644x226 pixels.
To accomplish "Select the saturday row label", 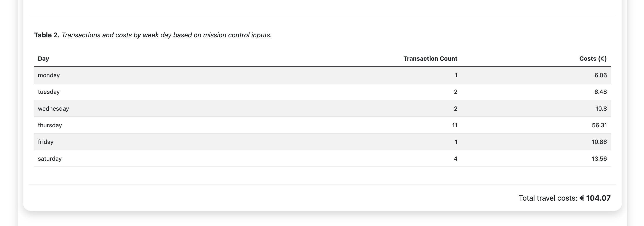I will coord(49,159).
